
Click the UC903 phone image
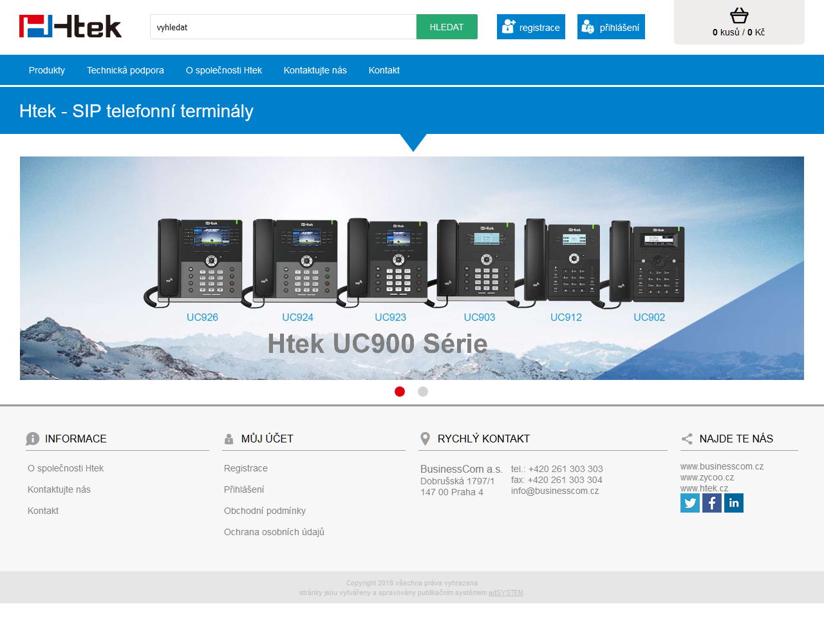(476, 264)
